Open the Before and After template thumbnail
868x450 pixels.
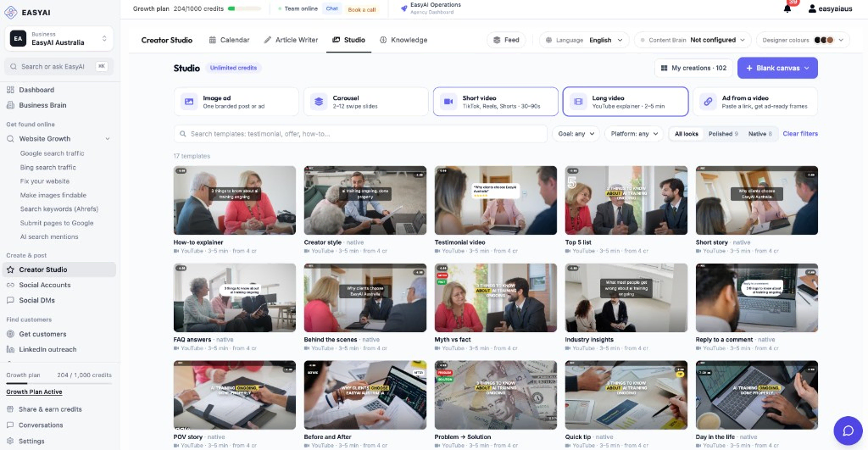tap(365, 395)
